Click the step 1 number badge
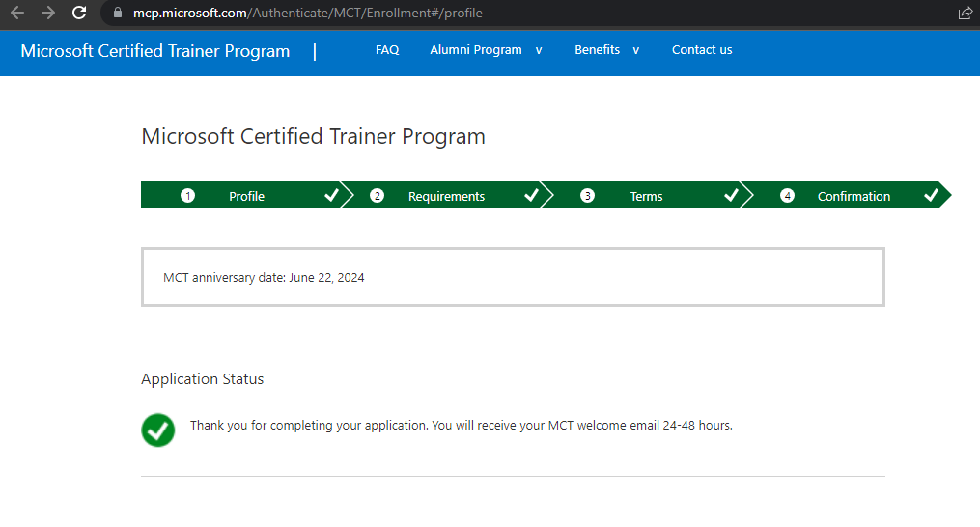The image size is (980, 527). 187,196
